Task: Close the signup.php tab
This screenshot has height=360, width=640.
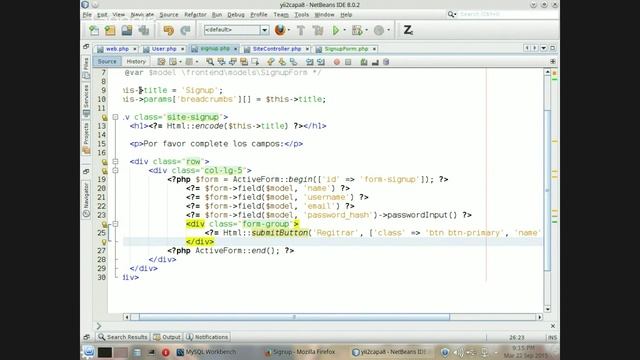Action: pos(236,49)
